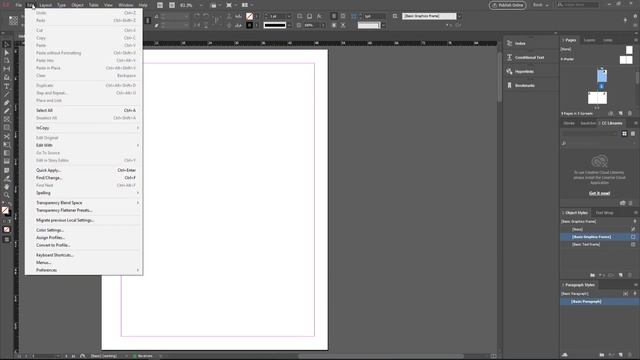Select the Hand tool
This screenshot has width=640, height=360.
pos(7,187)
